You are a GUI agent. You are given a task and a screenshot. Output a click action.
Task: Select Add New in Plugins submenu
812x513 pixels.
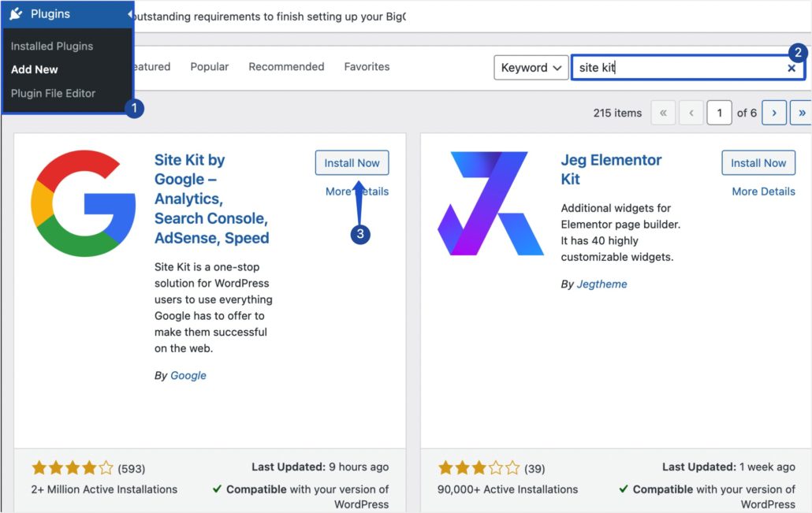pyautogui.click(x=34, y=69)
